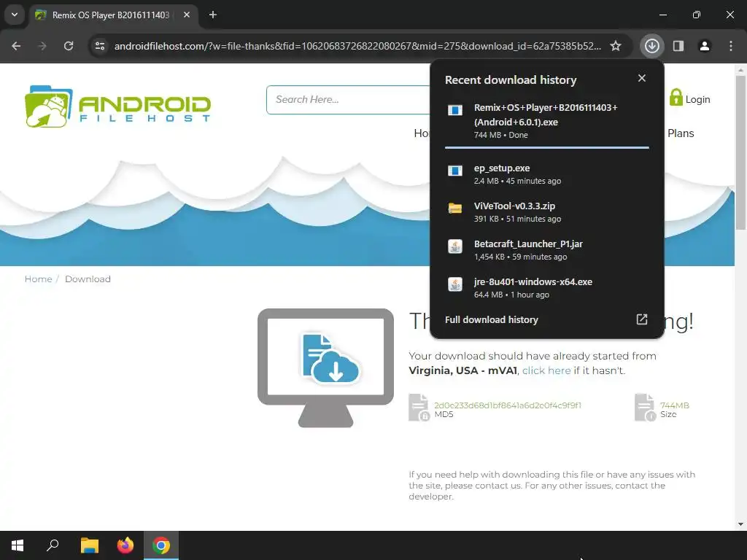Viewport: 747px width, 560px height.
Task: Open the Windows Start menu
Action: click(x=18, y=545)
